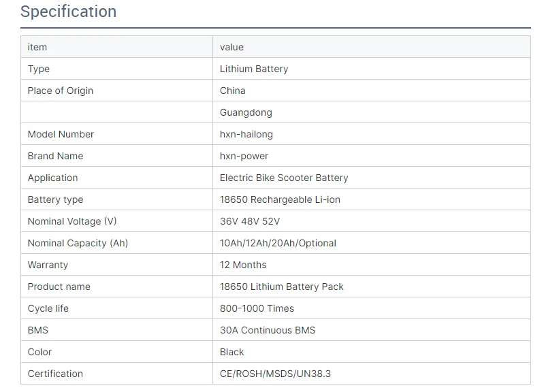Click the '30A Continuous BMS' value
The image size is (544, 392).
tap(268, 330)
